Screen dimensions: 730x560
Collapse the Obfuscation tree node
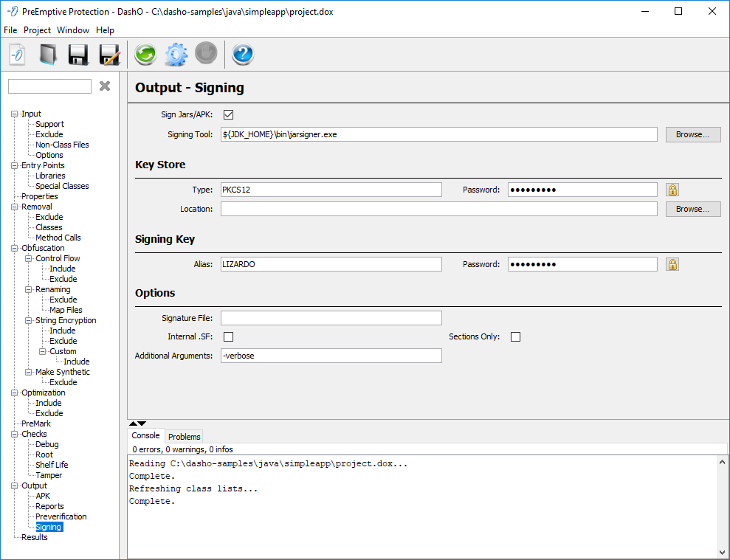tap(14, 249)
